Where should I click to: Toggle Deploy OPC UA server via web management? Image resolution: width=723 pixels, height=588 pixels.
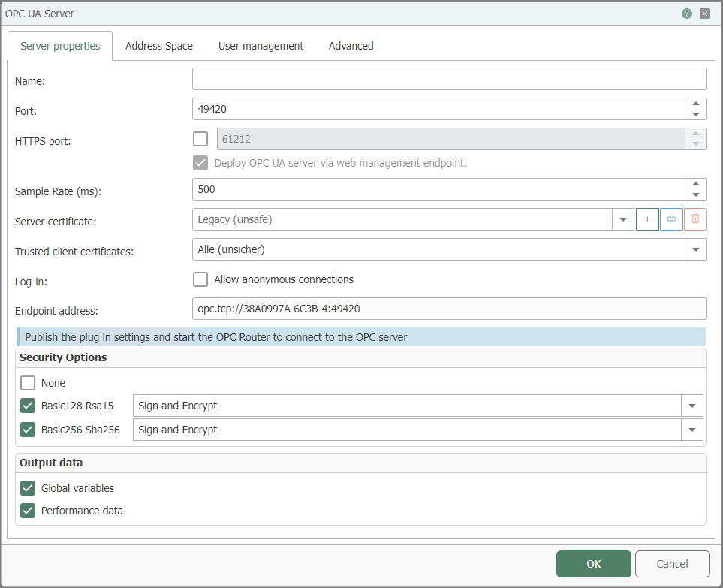[200, 163]
